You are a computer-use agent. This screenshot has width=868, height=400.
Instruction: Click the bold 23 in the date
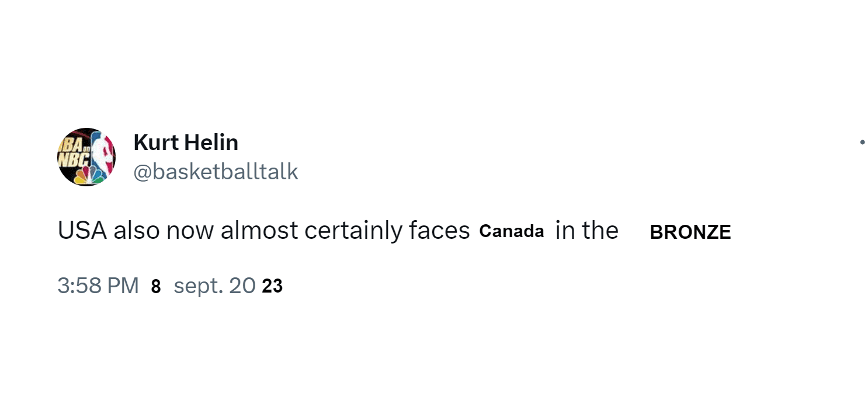tap(272, 286)
